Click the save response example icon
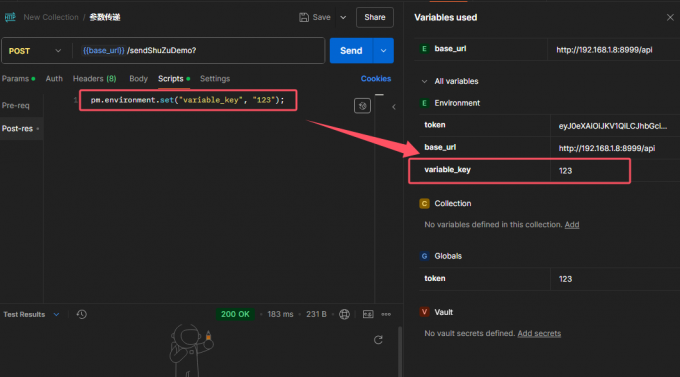This screenshot has height=377, width=680. point(368,315)
